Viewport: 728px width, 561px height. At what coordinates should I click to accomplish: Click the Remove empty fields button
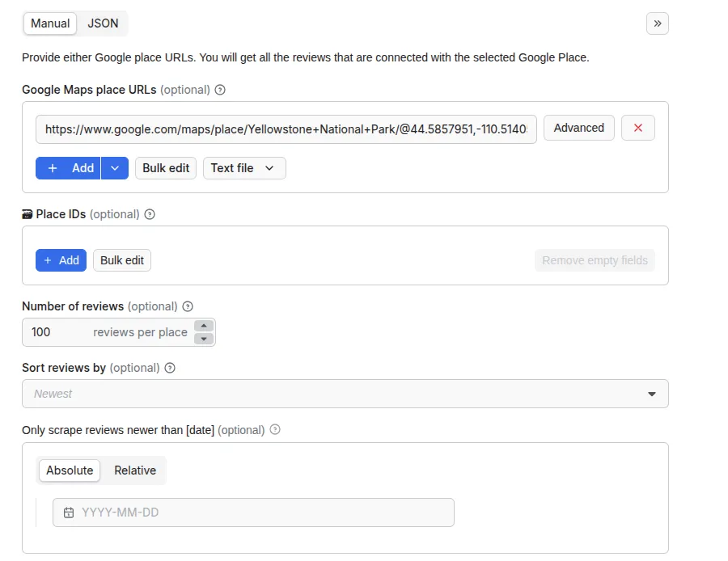tap(595, 259)
